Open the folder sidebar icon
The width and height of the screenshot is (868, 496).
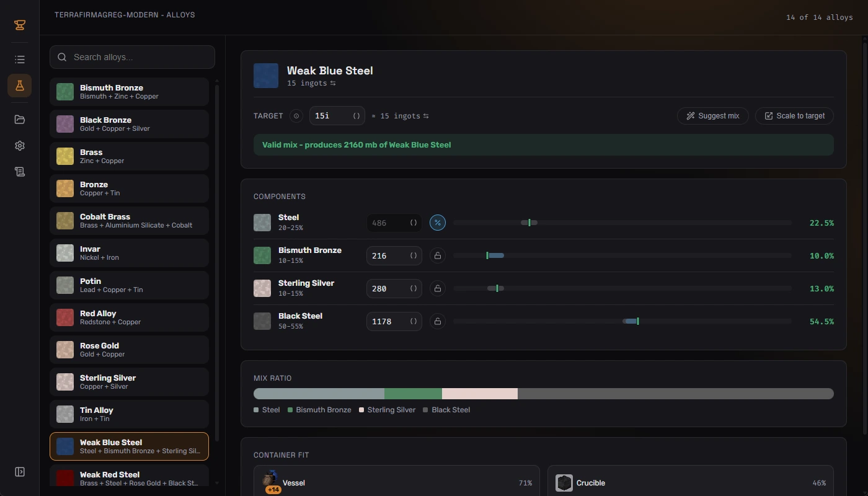point(20,120)
